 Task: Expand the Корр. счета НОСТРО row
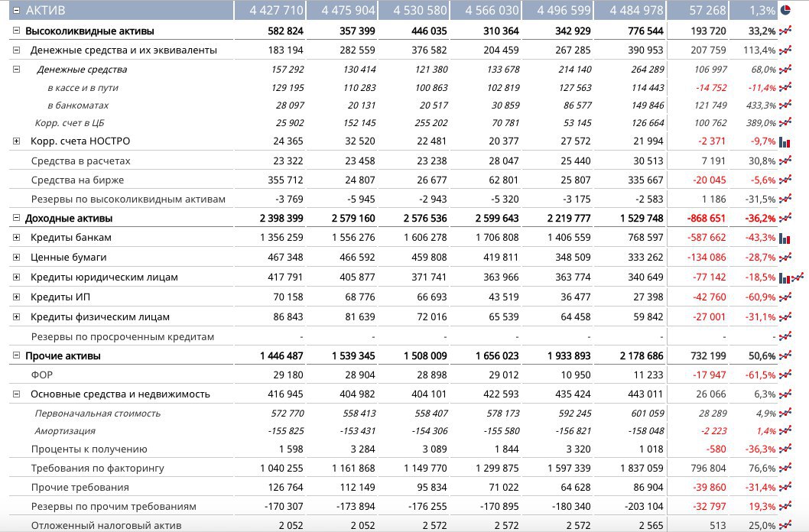click(x=16, y=141)
